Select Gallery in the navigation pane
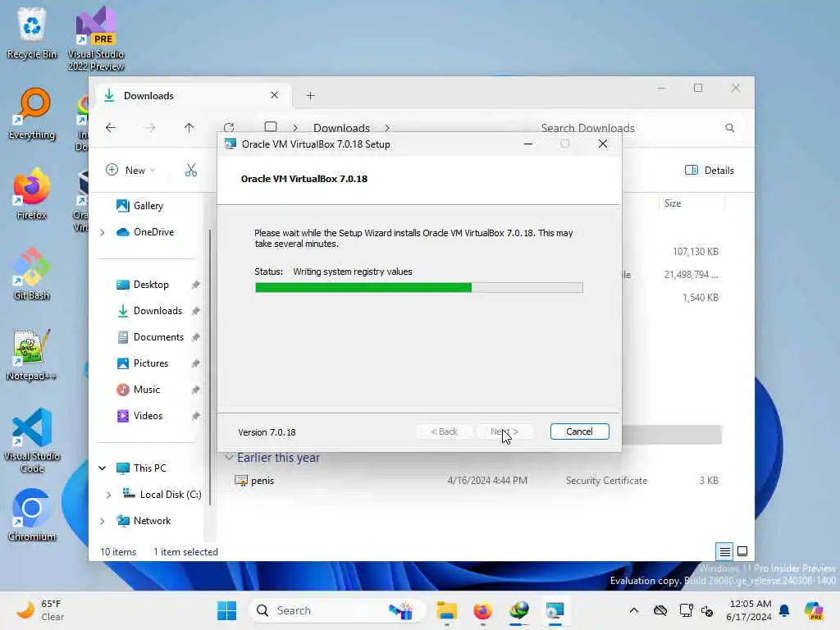This screenshot has width=840, height=630. pyautogui.click(x=139, y=206)
